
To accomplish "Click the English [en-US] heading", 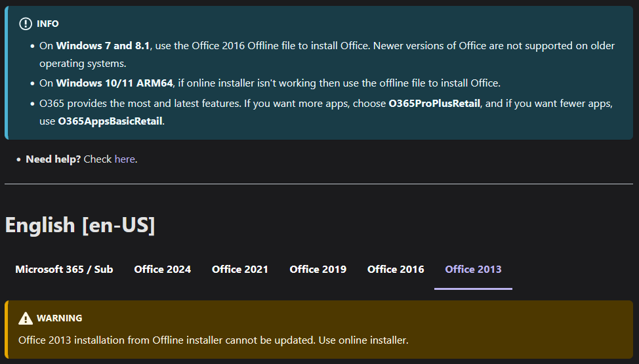I will [x=80, y=225].
